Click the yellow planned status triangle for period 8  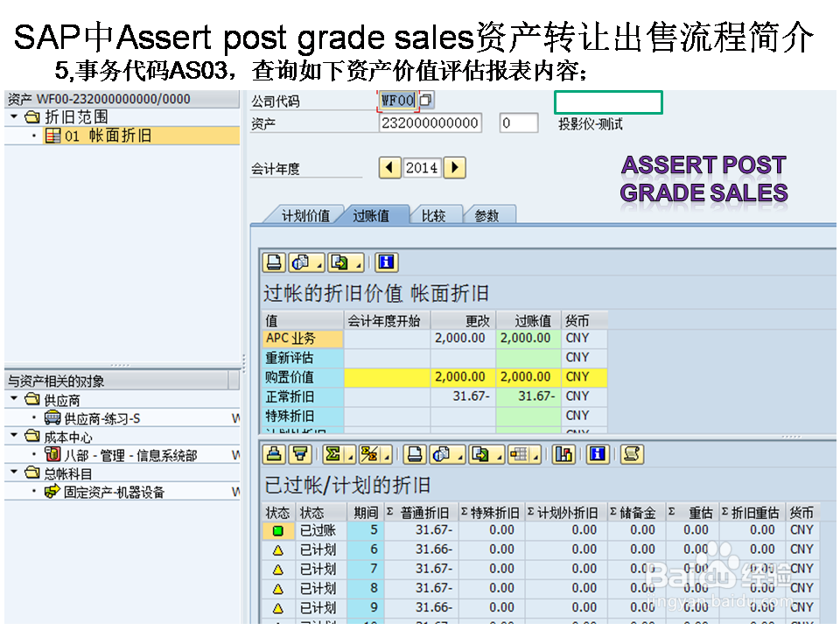[x=277, y=589]
